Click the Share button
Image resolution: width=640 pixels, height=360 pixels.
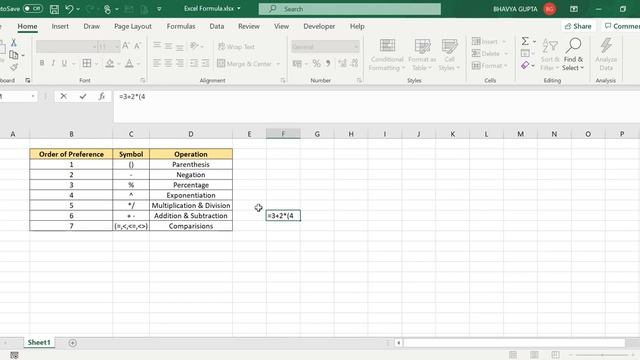[578, 26]
